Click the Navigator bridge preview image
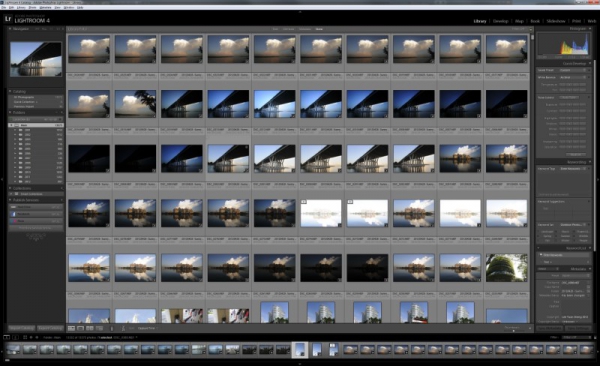The width and height of the screenshot is (600, 366). tap(36, 59)
